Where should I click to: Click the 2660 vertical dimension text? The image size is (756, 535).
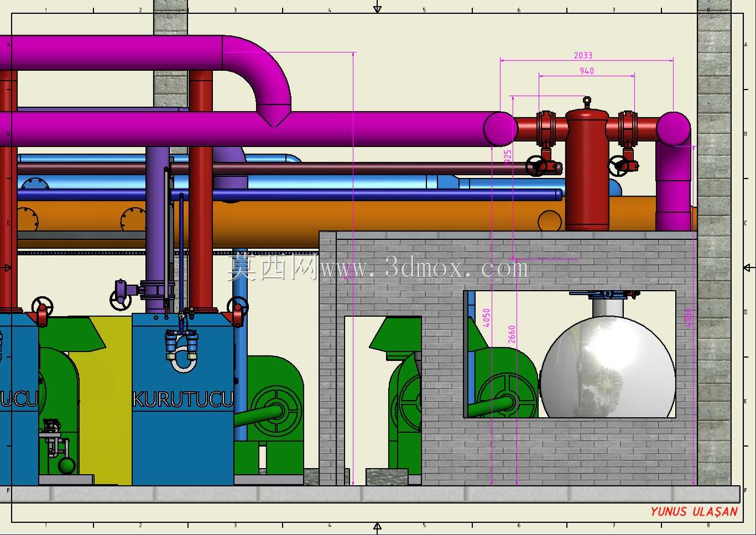pos(512,334)
